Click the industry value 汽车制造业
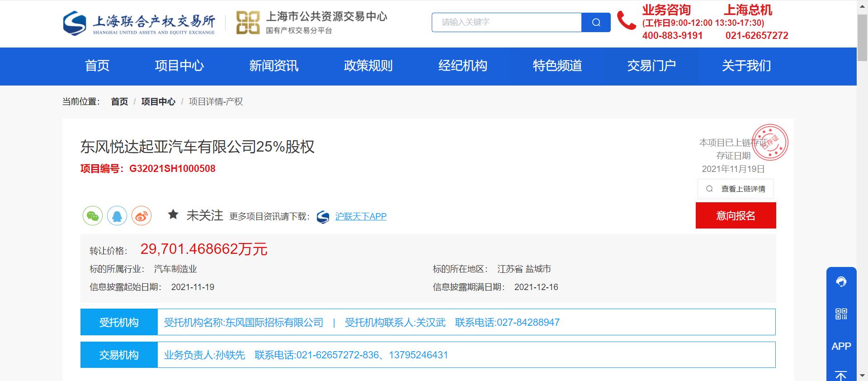This screenshot has height=381, width=868. [x=175, y=269]
